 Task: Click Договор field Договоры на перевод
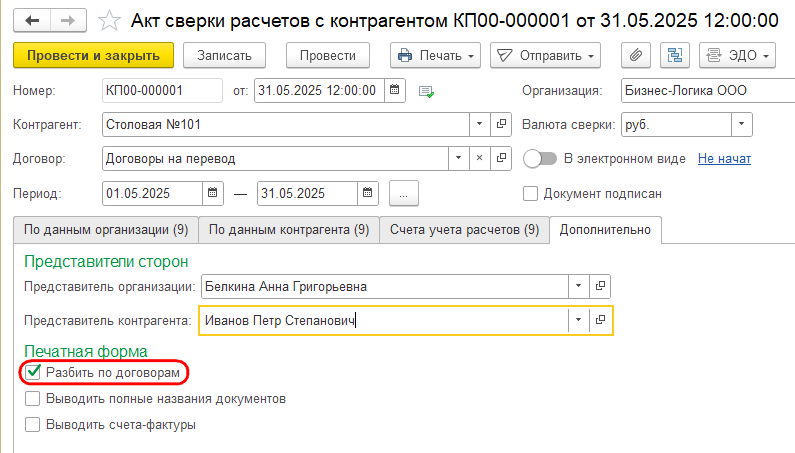click(275, 158)
